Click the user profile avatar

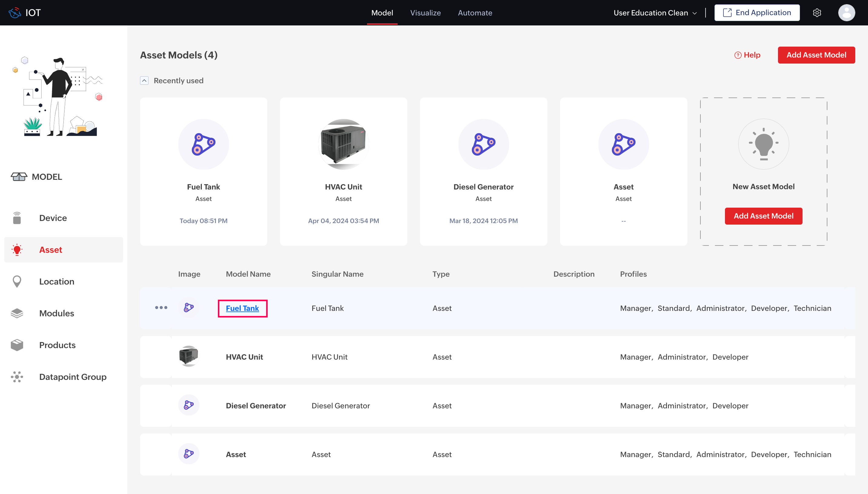pyautogui.click(x=846, y=13)
